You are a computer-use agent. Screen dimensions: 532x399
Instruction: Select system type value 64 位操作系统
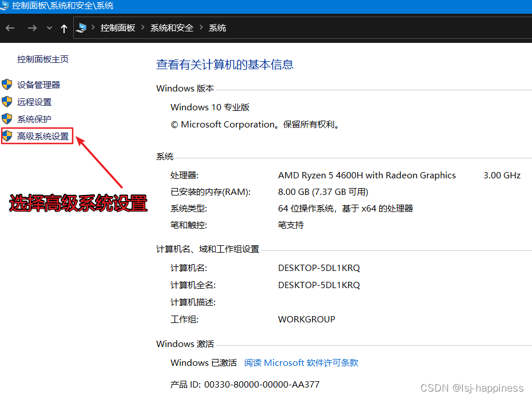click(x=346, y=209)
